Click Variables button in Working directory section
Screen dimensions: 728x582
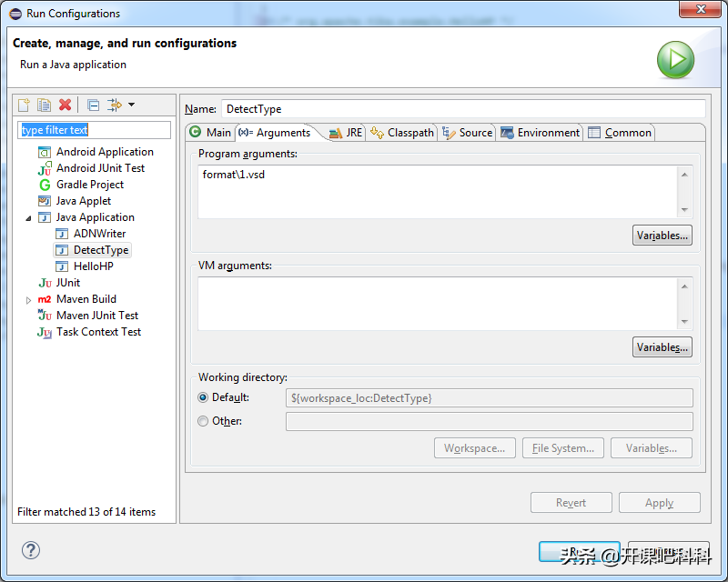click(652, 448)
